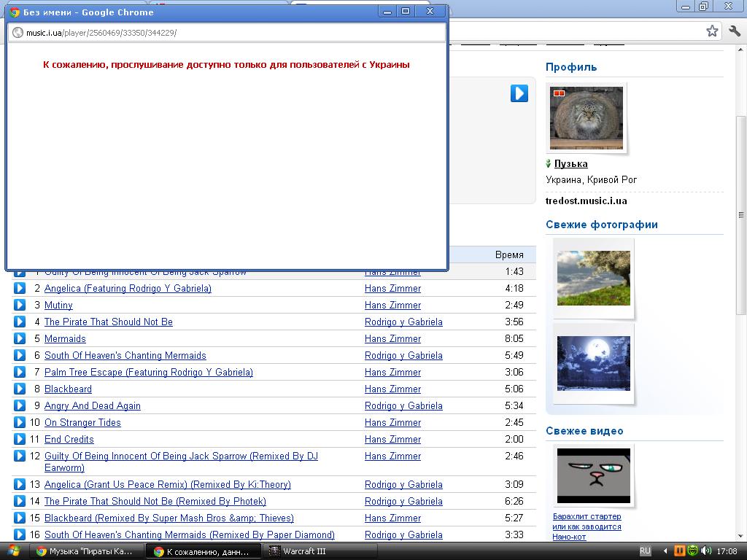Click Rodrigo y Gabriela on track 4 row
Image resolution: width=747 pixels, height=560 pixels.
point(403,322)
